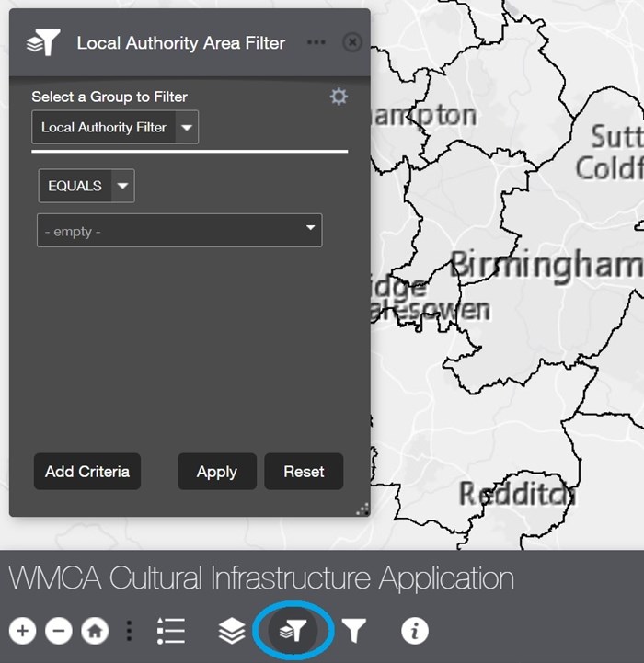Open the plain funnel Filter widget
The image size is (644, 663).
[x=354, y=631]
